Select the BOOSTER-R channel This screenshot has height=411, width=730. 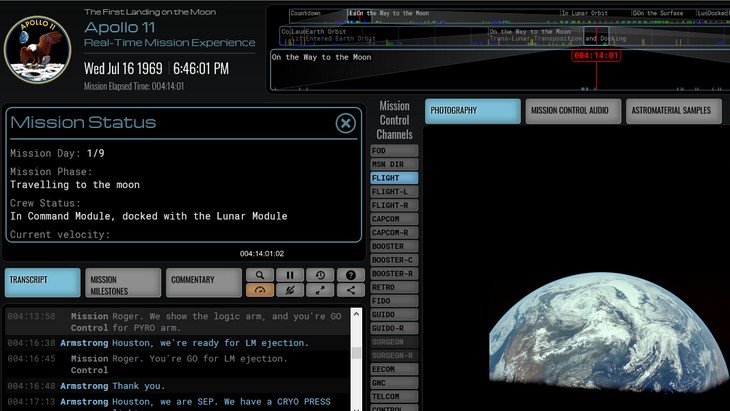click(x=394, y=274)
